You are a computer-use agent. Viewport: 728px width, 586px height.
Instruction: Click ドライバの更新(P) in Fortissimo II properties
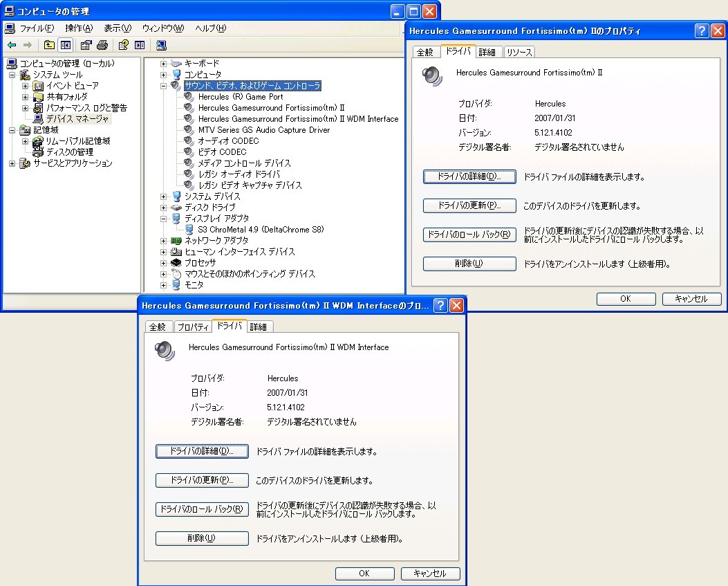click(469, 205)
